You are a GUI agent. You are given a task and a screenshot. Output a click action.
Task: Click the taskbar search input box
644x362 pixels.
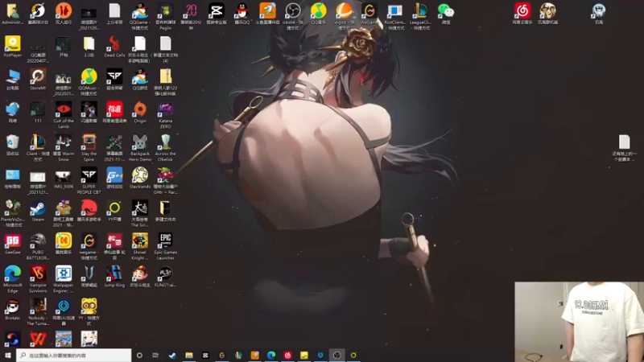point(74,356)
